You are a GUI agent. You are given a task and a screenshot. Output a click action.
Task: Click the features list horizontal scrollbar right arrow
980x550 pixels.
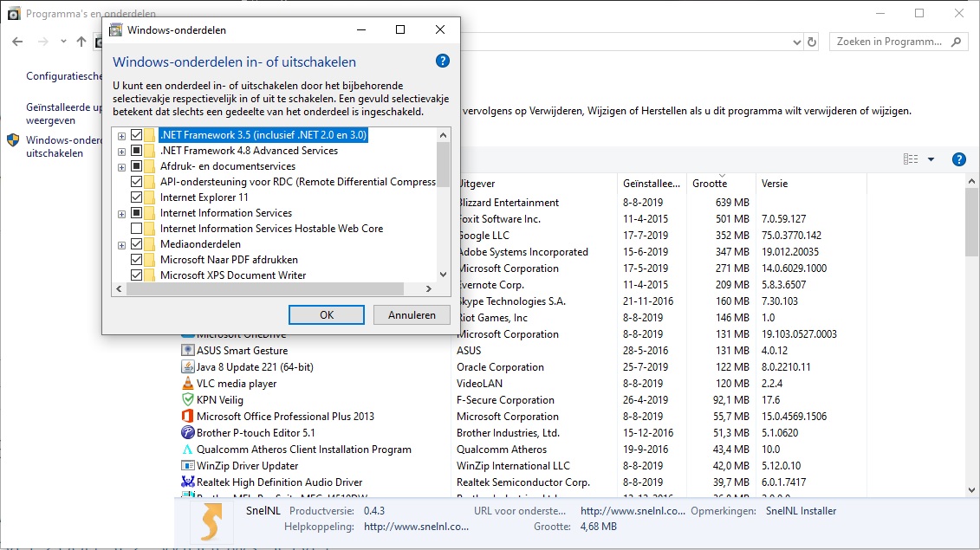pos(429,288)
